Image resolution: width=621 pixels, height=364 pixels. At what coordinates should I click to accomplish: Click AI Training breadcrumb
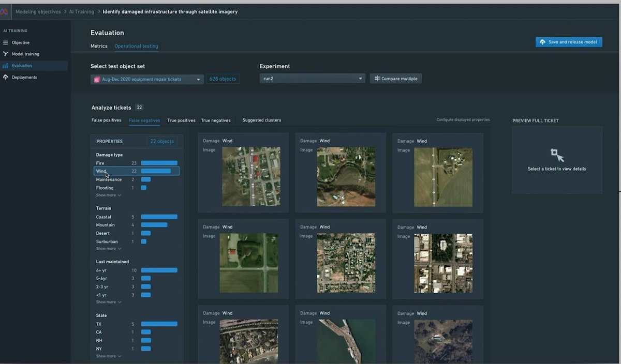tap(81, 11)
